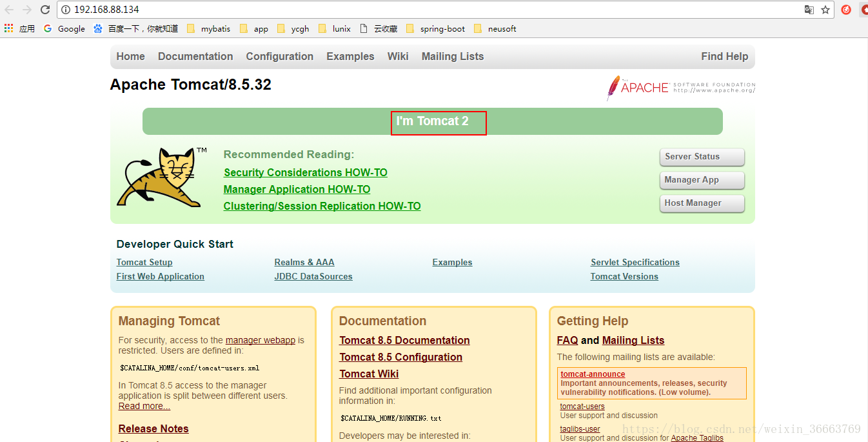Image resolution: width=868 pixels, height=442 pixels.
Task: Click the Developer Quick Start heading
Action: (175, 244)
